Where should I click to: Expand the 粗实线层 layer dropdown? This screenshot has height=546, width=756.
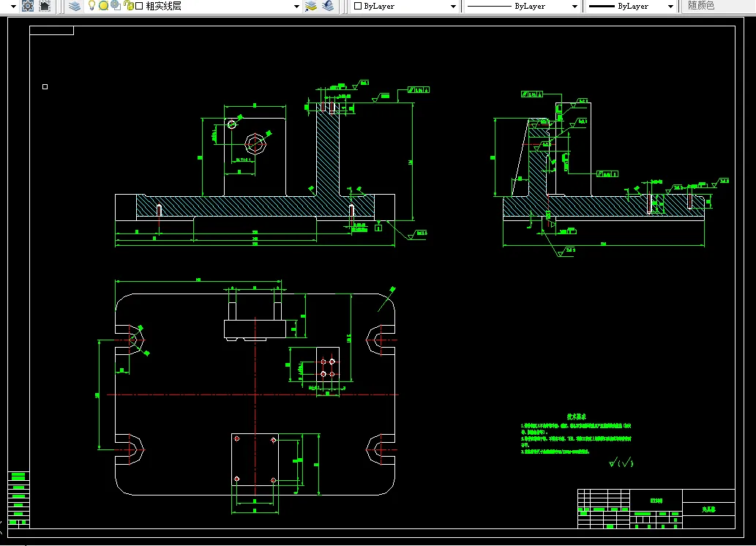coord(296,7)
